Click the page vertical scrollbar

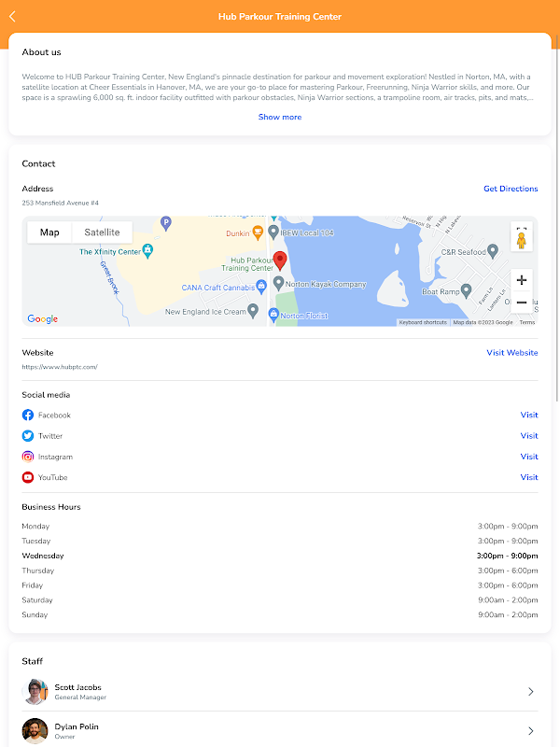(x=557, y=219)
